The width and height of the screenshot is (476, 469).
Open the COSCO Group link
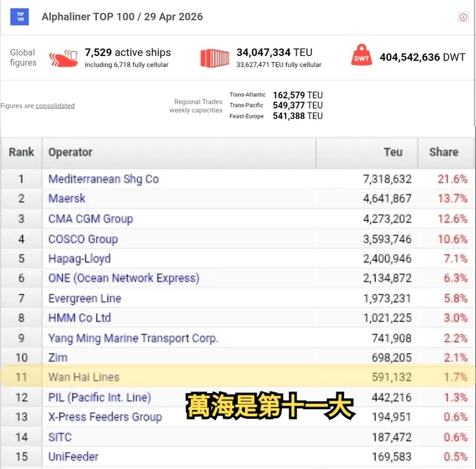[83, 239]
